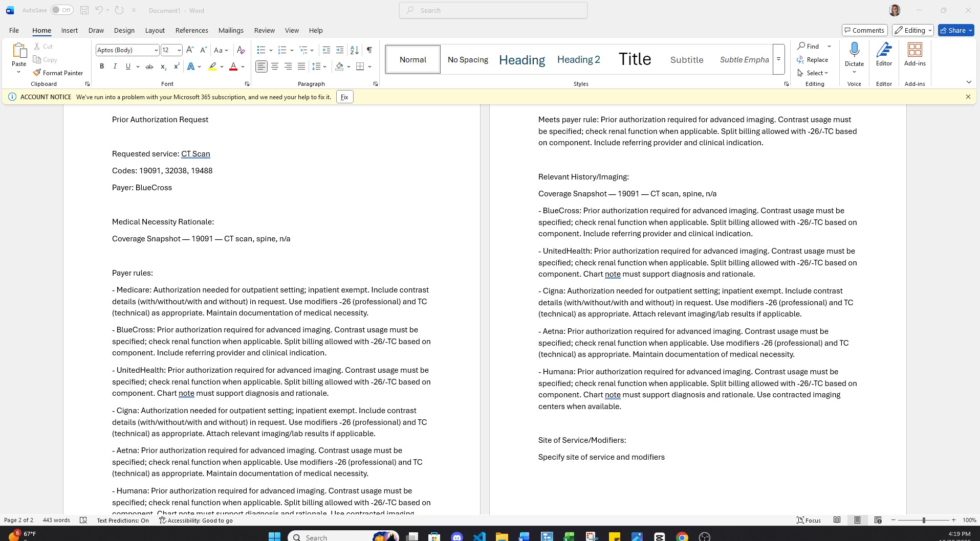Toggle italic formatting
This screenshot has width=980, height=541.
point(115,66)
